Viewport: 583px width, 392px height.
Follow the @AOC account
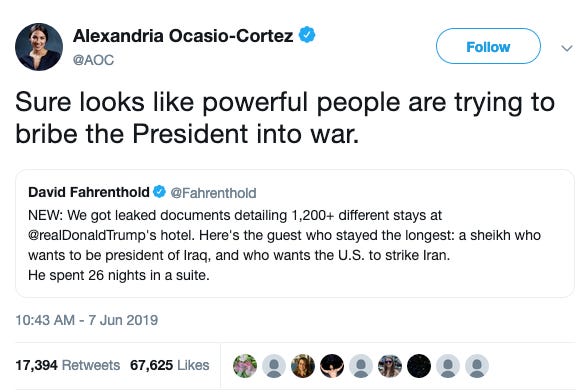click(x=488, y=46)
